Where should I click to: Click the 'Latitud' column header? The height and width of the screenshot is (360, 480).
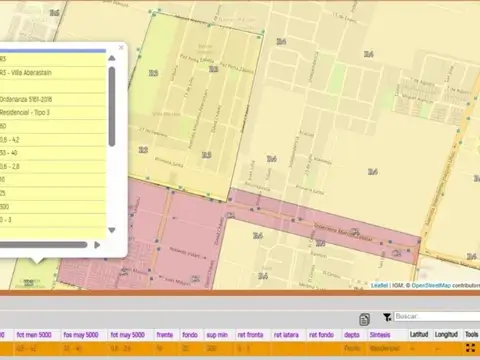coord(419,334)
